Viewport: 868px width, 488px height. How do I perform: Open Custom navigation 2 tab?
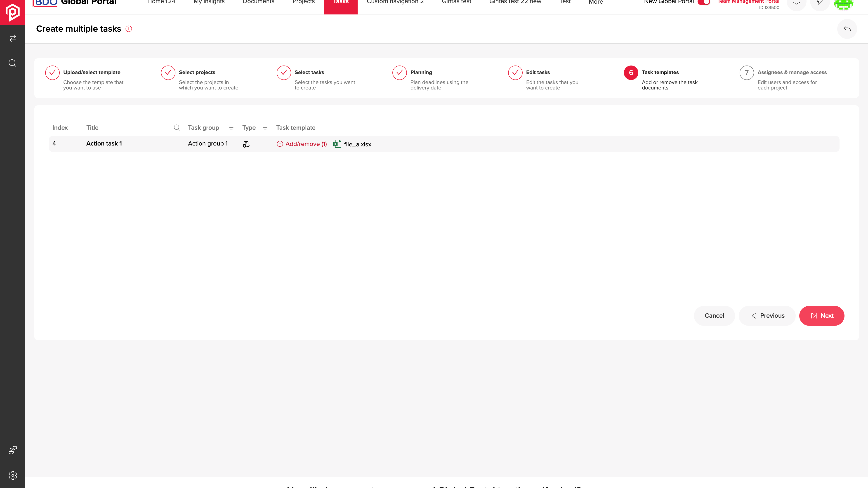[395, 2]
